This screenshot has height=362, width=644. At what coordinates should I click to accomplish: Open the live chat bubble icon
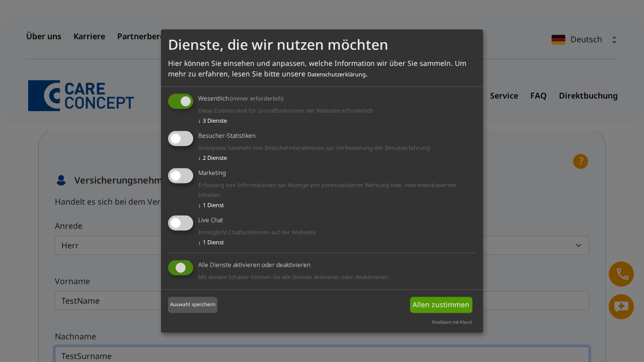(x=621, y=307)
